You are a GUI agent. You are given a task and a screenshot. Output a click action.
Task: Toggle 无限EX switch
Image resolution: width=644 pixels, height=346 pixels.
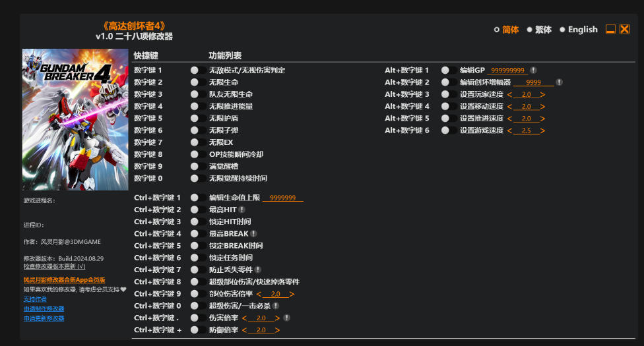point(198,142)
